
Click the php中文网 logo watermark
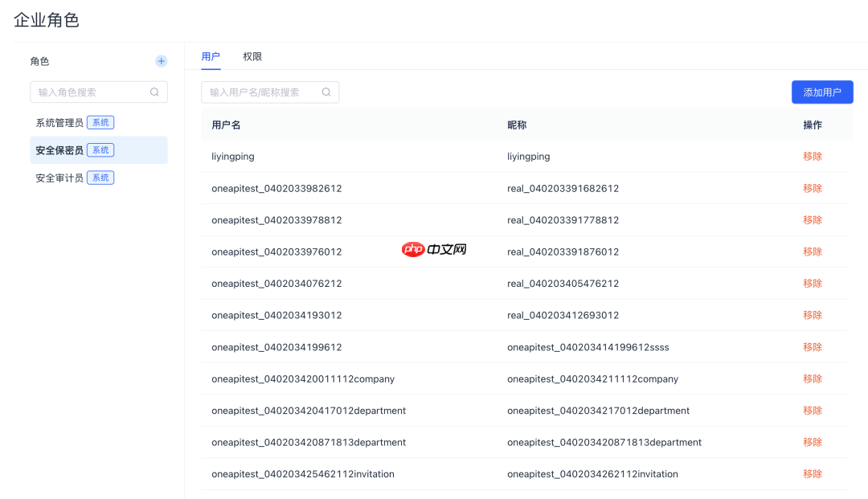tap(434, 249)
